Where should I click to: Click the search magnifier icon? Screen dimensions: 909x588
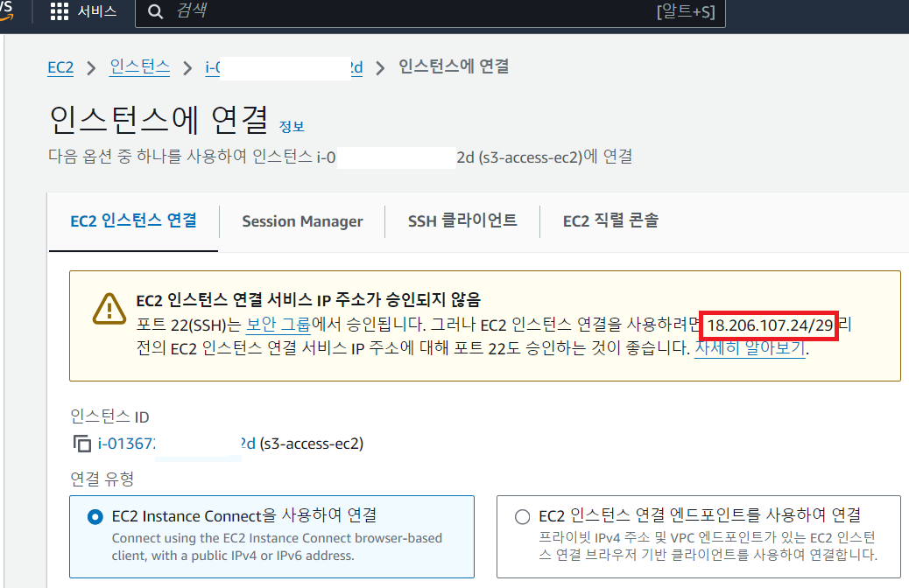(x=155, y=11)
